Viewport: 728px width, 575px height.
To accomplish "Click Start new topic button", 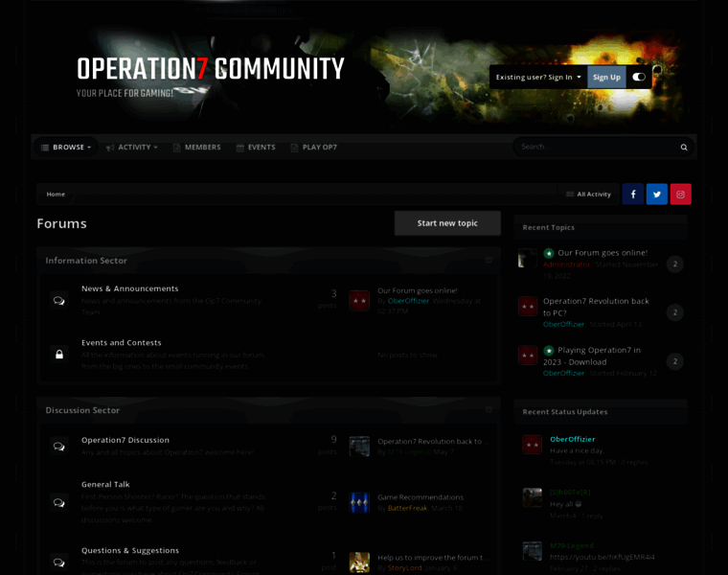I will coord(447,223).
